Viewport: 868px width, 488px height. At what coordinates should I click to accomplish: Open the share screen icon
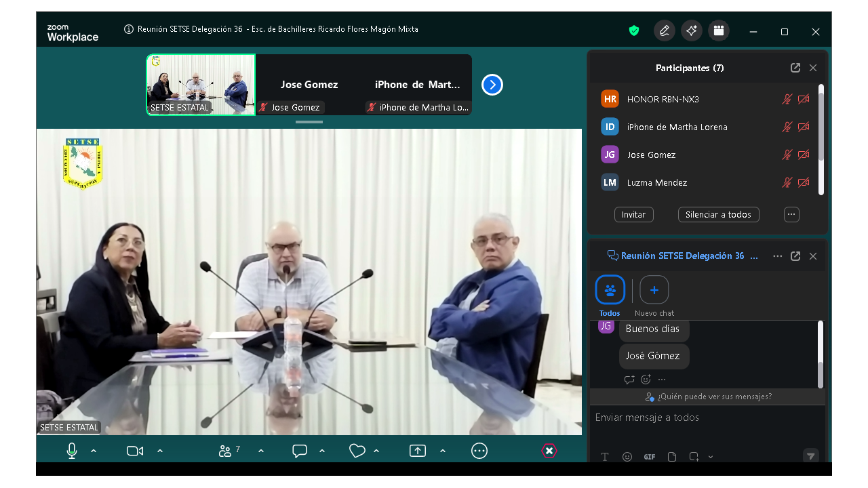click(x=418, y=451)
